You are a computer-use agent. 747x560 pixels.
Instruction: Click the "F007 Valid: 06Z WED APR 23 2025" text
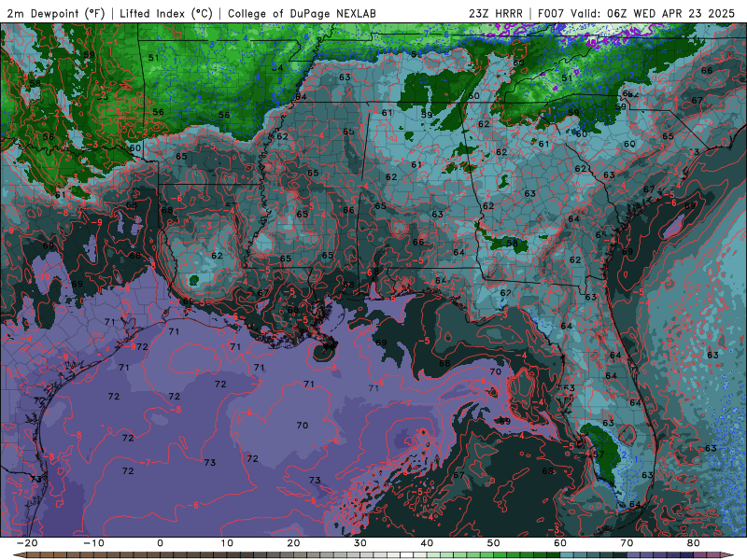pyautogui.click(x=636, y=13)
